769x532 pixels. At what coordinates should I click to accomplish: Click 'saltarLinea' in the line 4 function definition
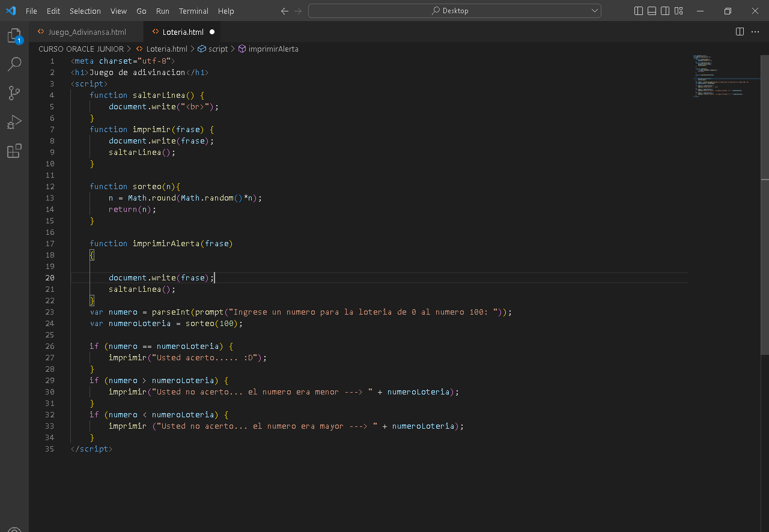pyautogui.click(x=159, y=95)
